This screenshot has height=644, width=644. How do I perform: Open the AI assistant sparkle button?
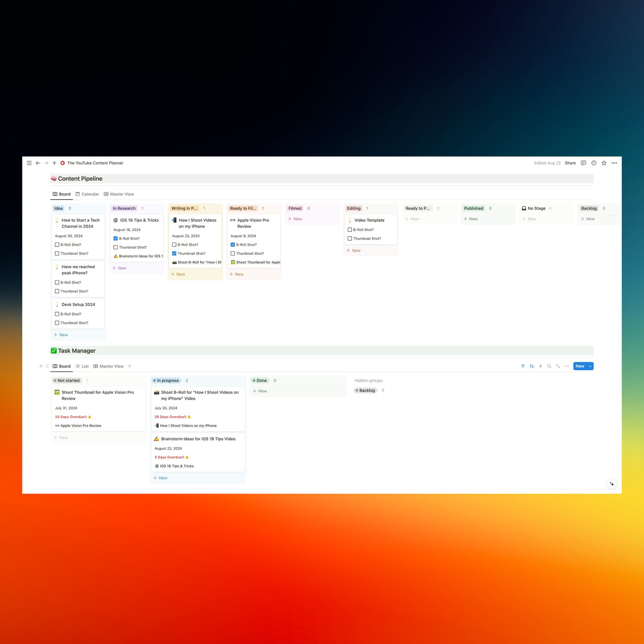coord(612,484)
